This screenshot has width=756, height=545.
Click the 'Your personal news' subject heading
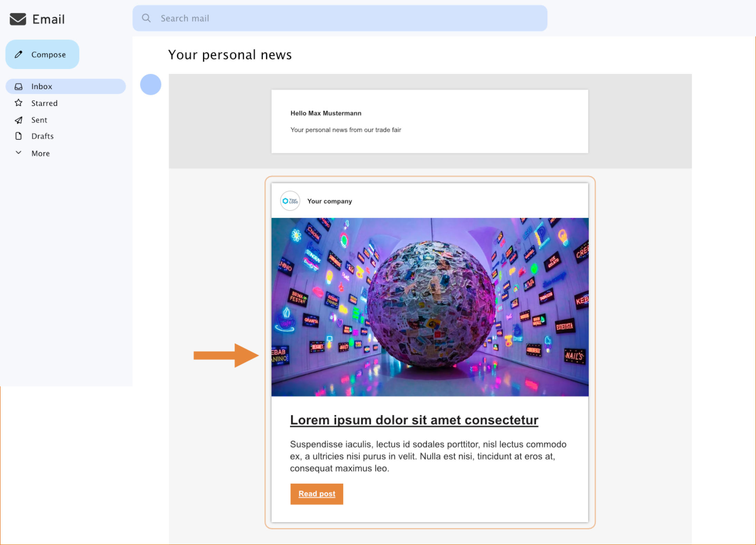230,55
